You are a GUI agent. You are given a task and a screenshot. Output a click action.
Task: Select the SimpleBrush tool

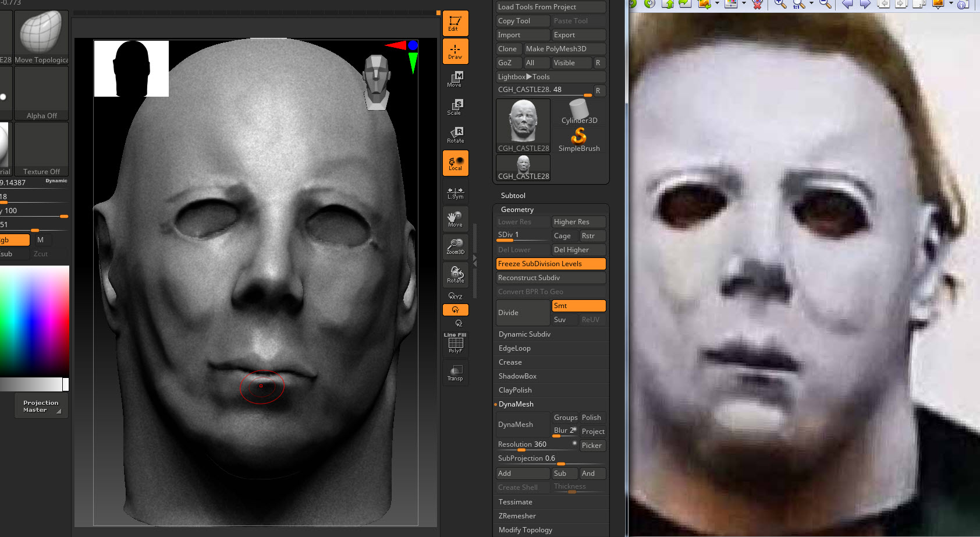coord(579,140)
